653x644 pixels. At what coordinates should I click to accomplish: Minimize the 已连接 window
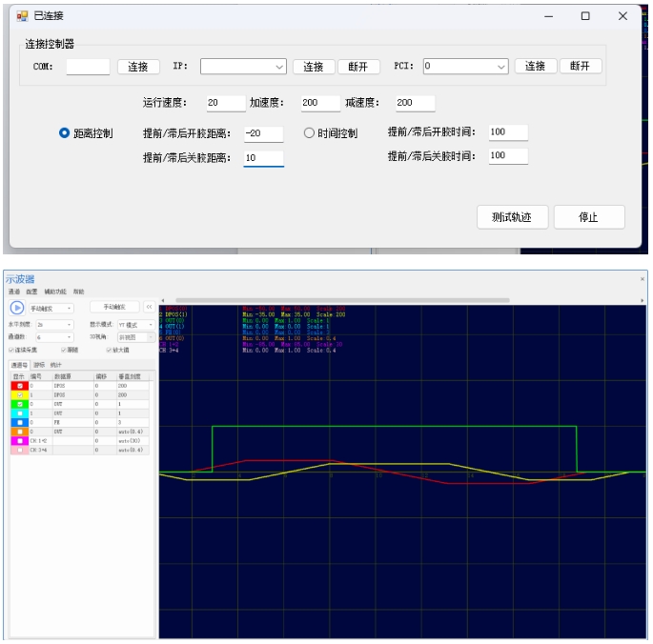(548, 16)
